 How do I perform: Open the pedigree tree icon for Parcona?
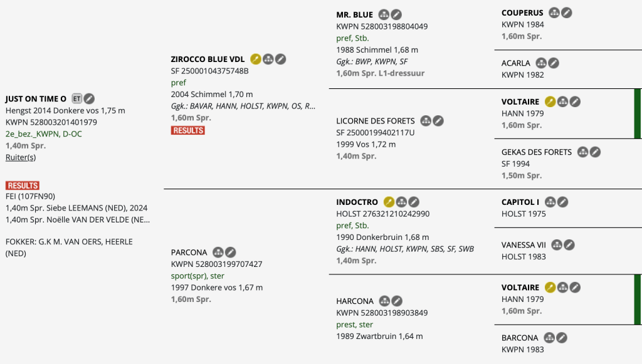(218, 252)
